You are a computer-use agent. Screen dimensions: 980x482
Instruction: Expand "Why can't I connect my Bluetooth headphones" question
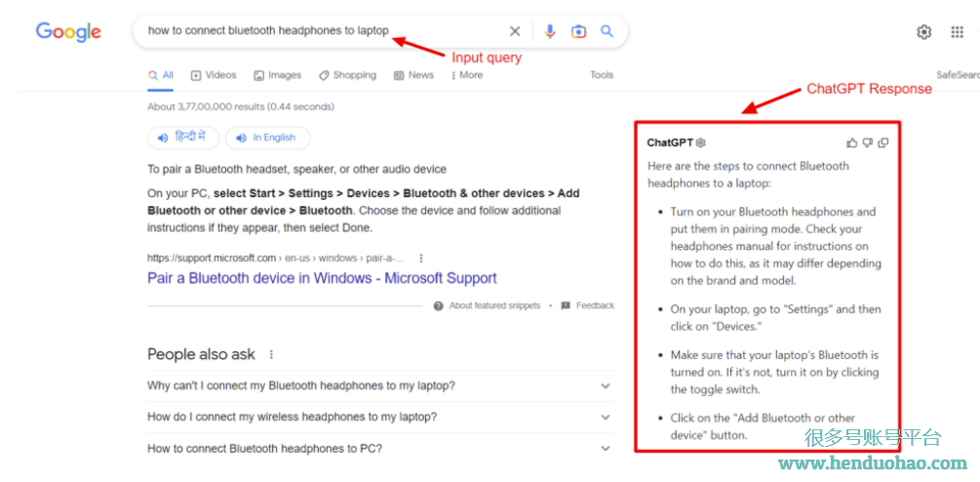click(x=380, y=386)
